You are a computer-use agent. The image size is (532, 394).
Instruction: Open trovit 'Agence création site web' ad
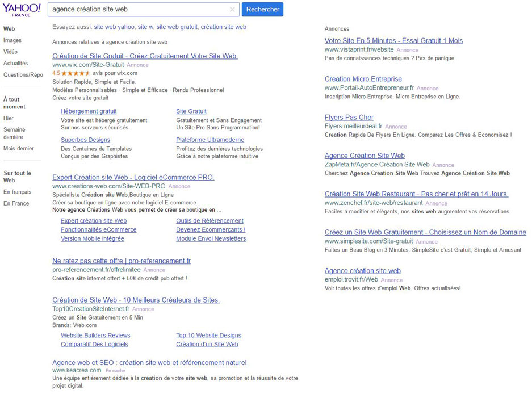[x=363, y=271]
